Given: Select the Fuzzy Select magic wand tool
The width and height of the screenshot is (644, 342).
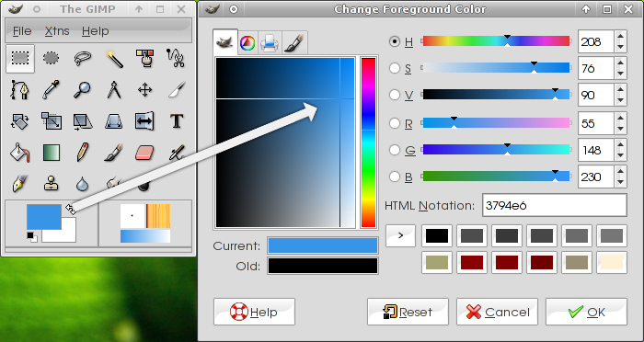Looking at the screenshot, I should coord(114,59).
